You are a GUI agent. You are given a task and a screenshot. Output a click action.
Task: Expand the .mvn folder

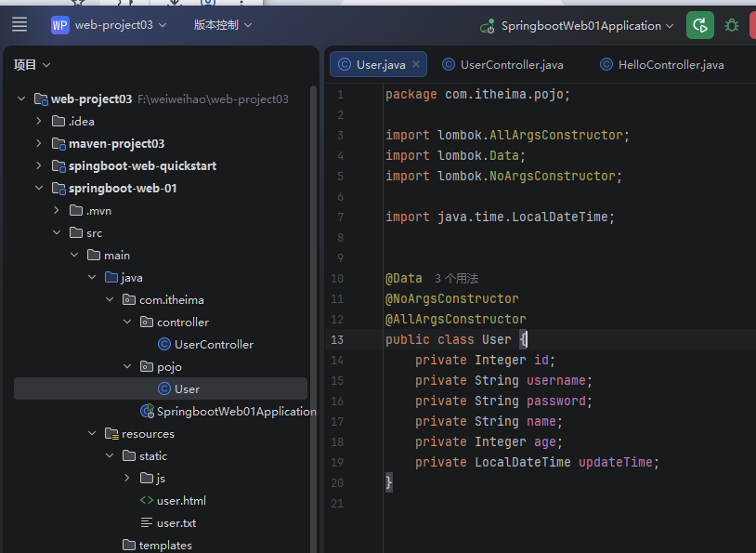[57, 210]
